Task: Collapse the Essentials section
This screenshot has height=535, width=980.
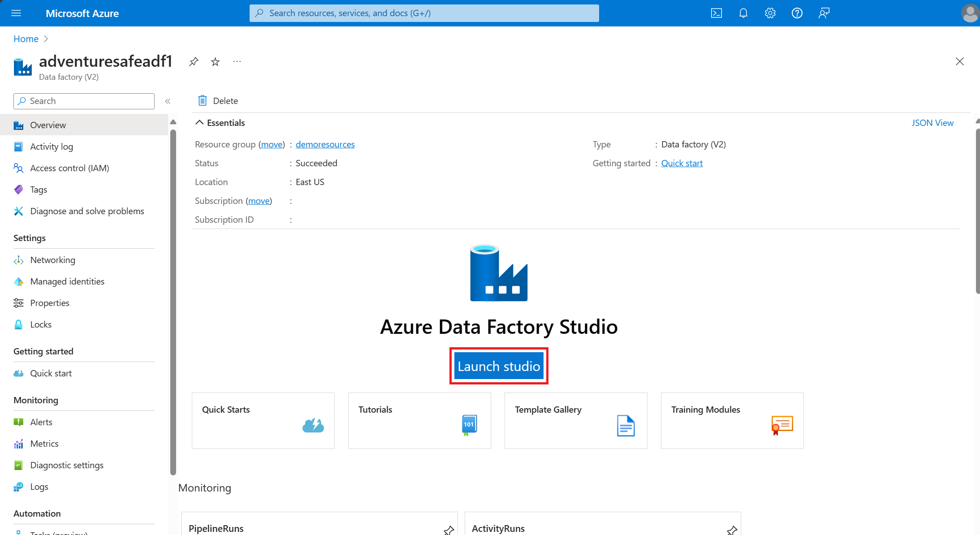Action: pos(201,123)
